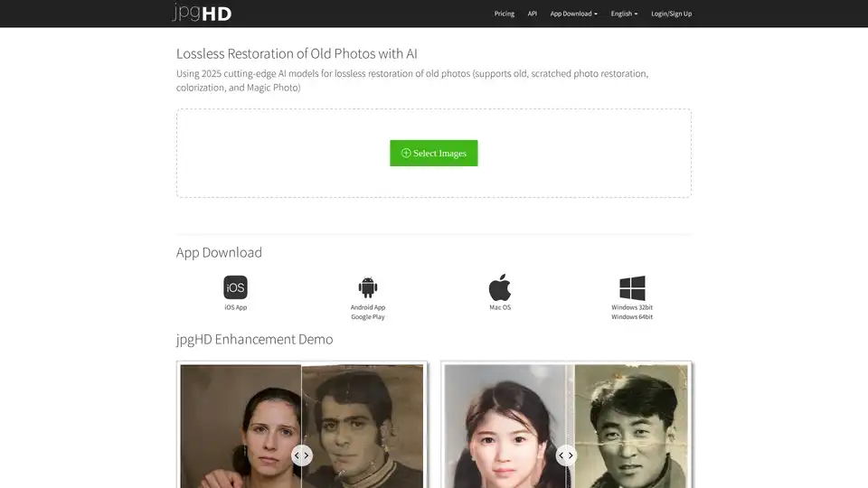Click the Android robot icon
868x488 pixels.
[x=367, y=287]
